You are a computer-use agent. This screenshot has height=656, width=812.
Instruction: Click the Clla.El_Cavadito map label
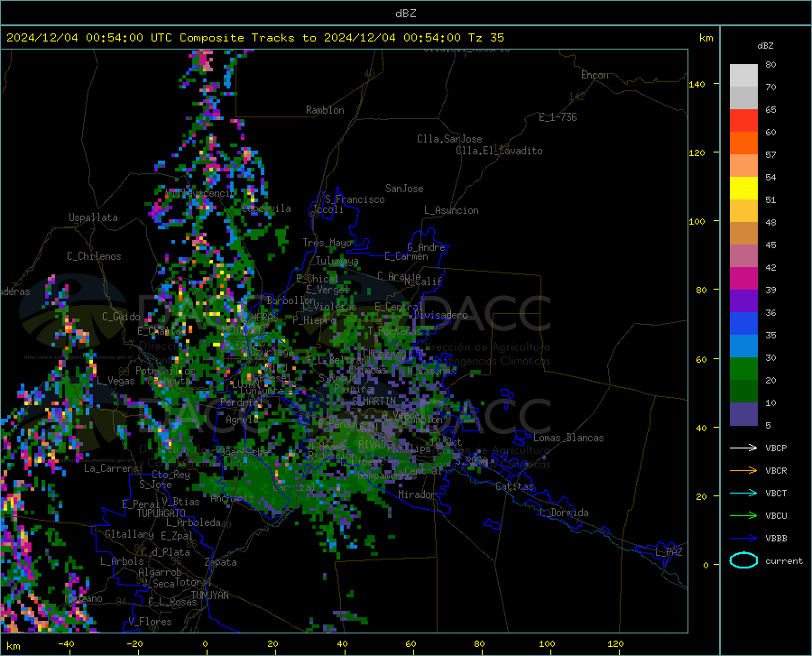499,151
